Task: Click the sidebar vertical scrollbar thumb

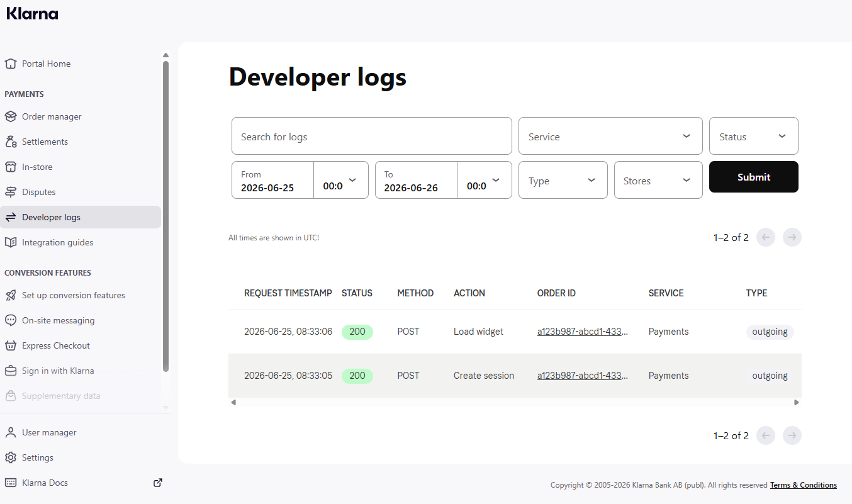Action: click(165, 216)
